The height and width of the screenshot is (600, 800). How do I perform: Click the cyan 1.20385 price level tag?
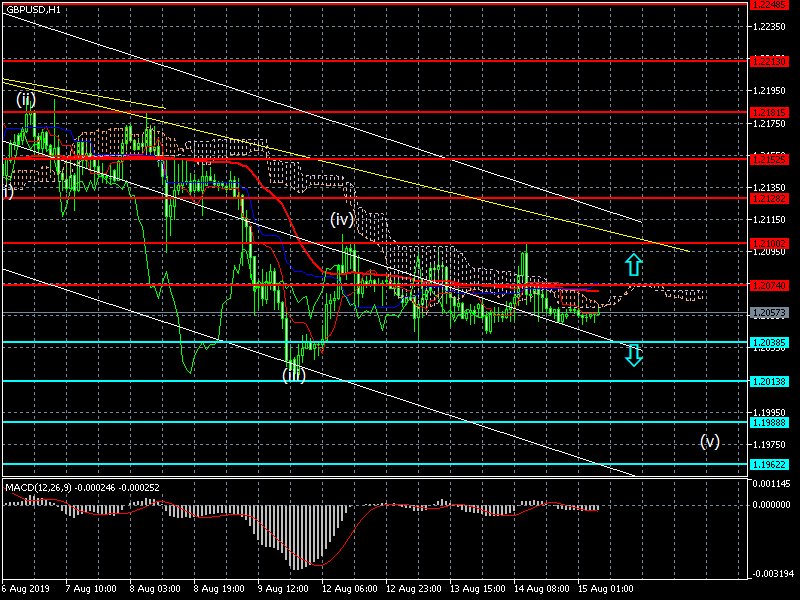point(770,343)
